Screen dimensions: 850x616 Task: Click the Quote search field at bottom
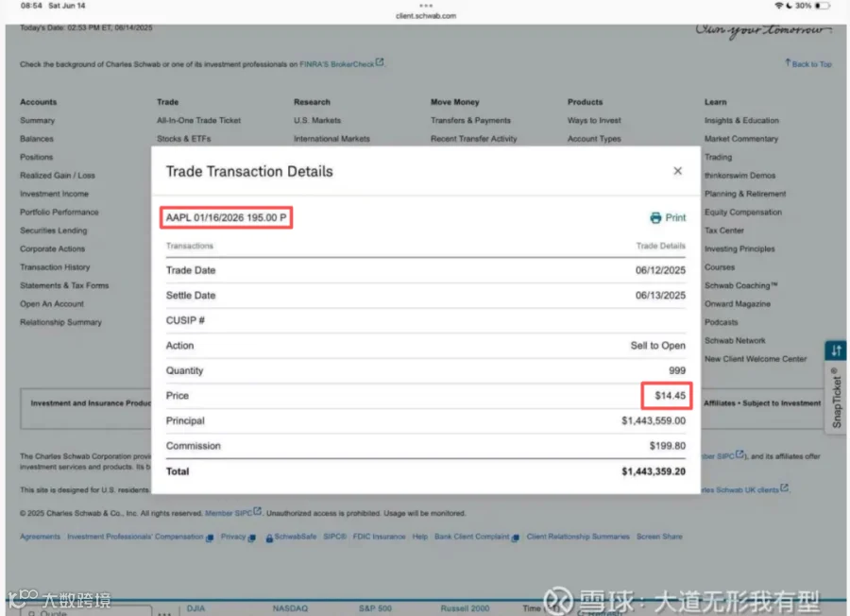click(x=87, y=611)
